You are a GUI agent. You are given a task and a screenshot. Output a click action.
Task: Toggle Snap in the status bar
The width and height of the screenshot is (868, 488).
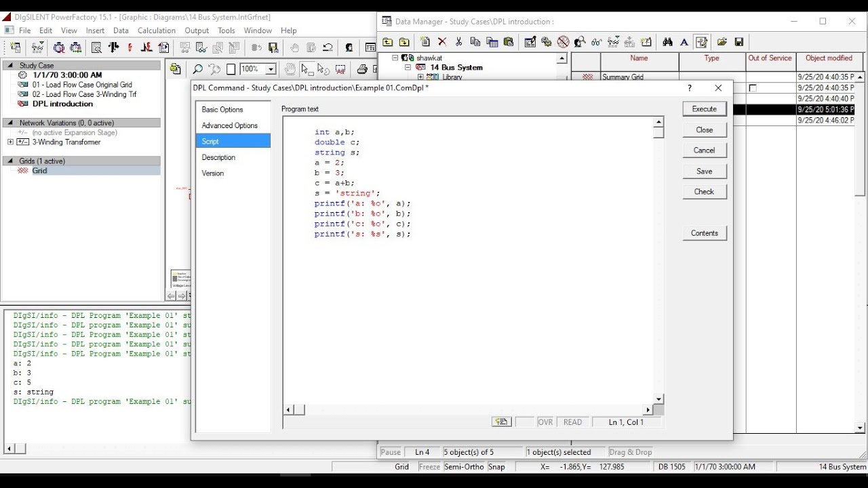tap(496, 466)
